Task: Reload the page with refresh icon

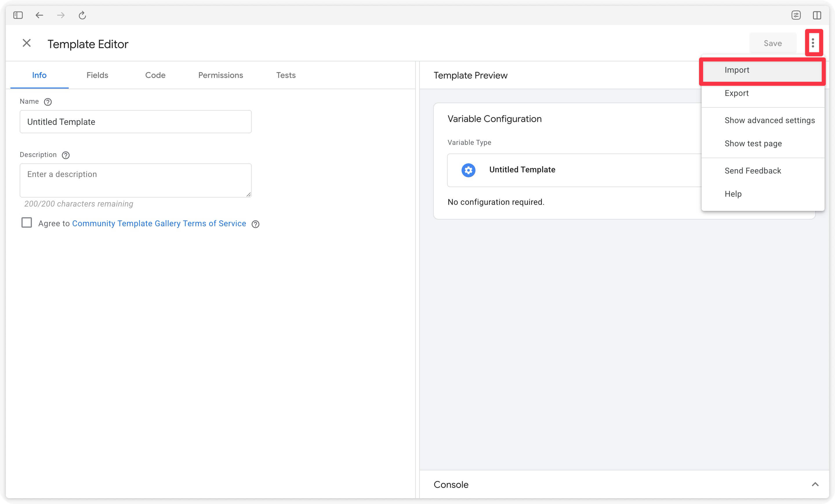Action: [82, 15]
